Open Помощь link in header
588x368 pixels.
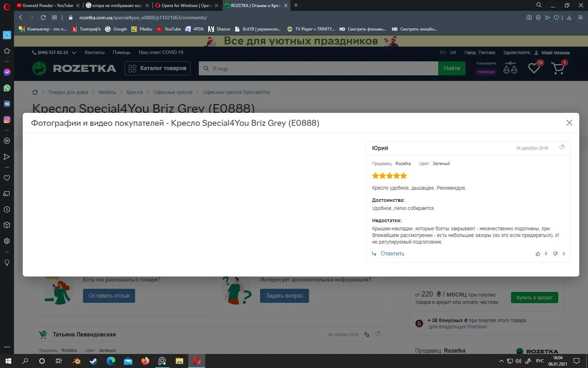pyautogui.click(x=121, y=53)
